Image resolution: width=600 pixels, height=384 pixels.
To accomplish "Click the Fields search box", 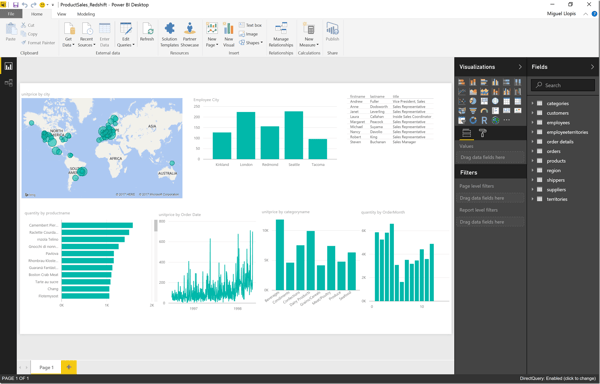I will click(563, 85).
